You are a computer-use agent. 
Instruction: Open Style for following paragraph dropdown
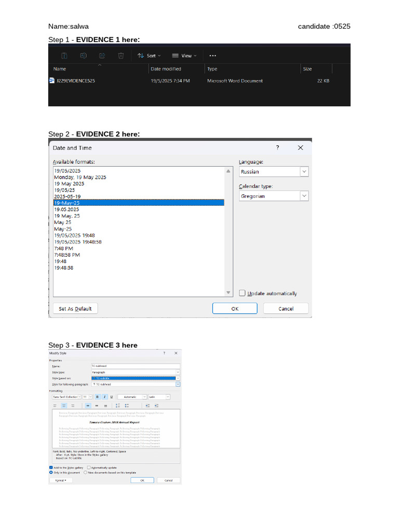click(x=178, y=384)
